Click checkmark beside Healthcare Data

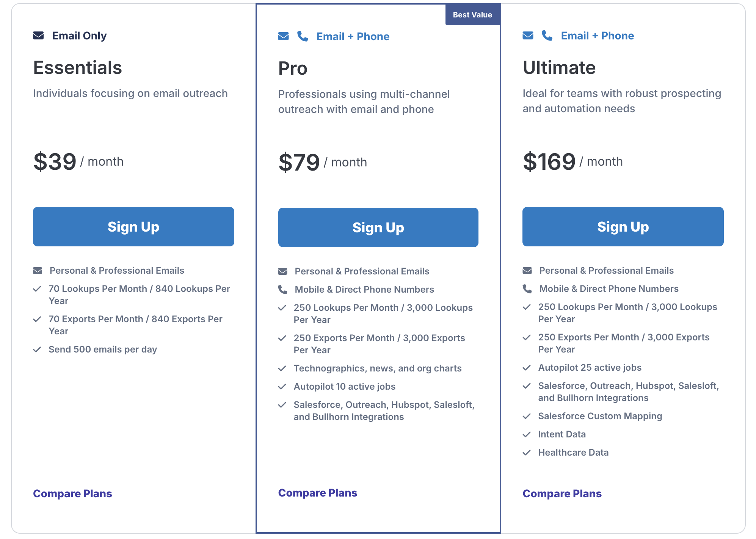tap(527, 453)
